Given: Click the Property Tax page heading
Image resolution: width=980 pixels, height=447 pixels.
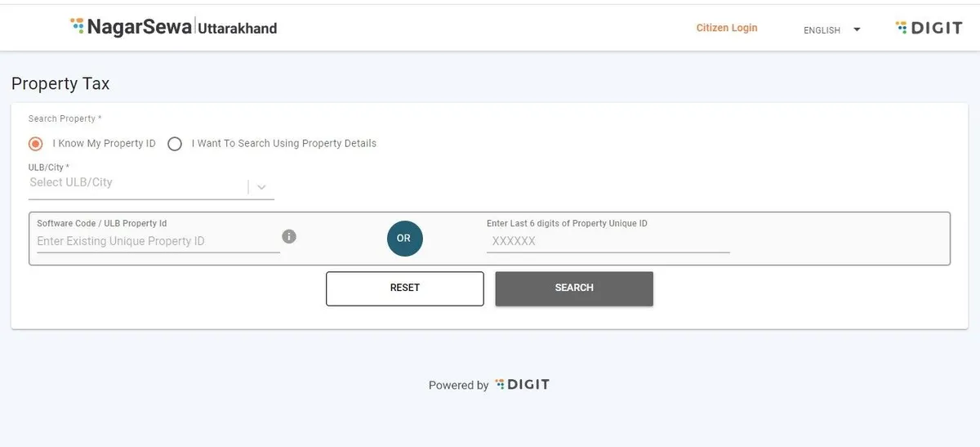Looking at the screenshot, I should (60, 83).
